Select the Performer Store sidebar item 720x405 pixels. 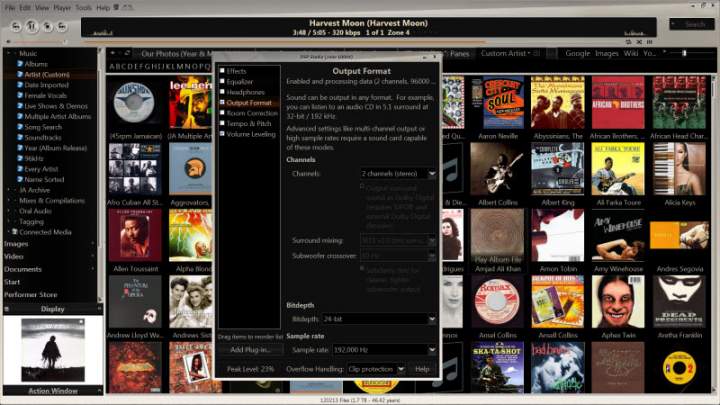pyautogui.click(x=31, y=295)
